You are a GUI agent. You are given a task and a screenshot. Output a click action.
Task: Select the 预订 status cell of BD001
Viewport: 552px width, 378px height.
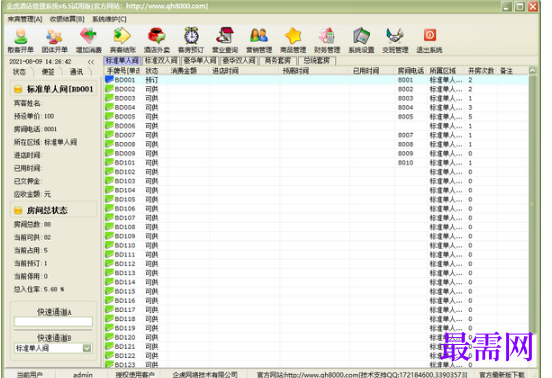coord(152,80)
